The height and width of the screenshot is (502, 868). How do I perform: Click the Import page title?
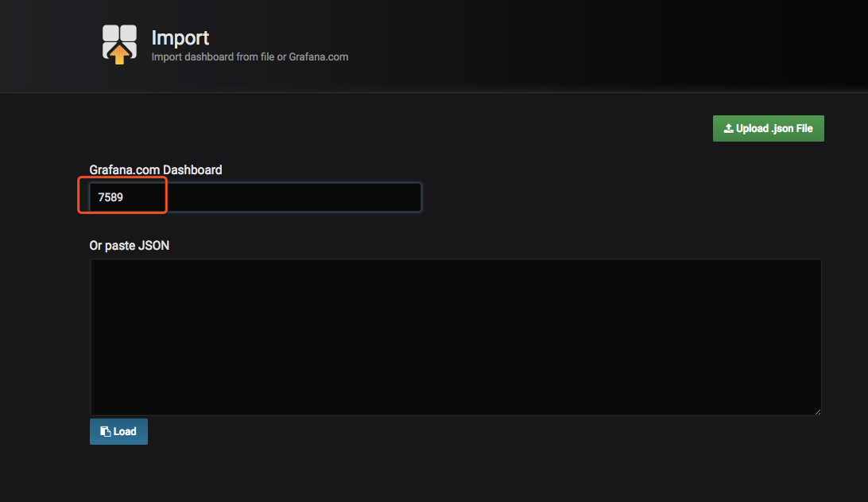tap(180, 37)
